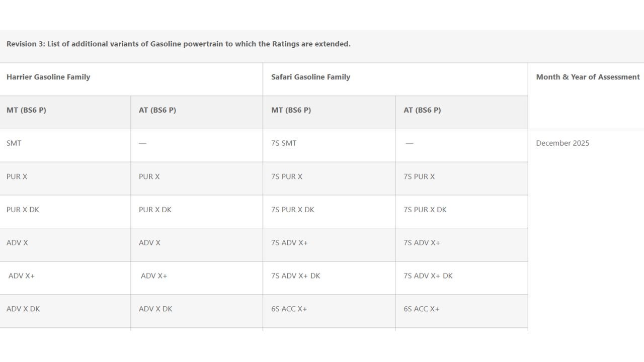644x362 pixels.
Task: Select the 7S SMT cell
Action: point(284,143)
